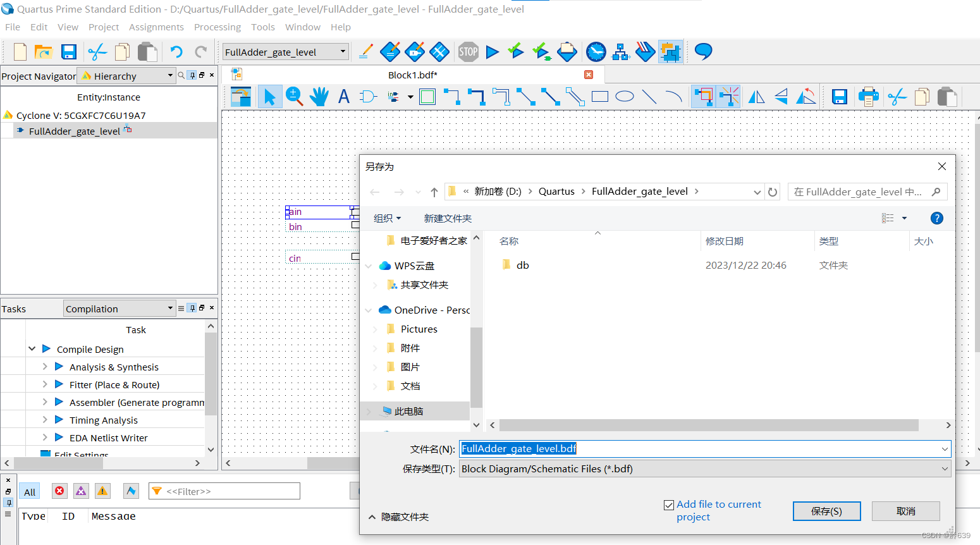Open the Assignments menu
Screen dimensions: 980x545
point(156,27)
